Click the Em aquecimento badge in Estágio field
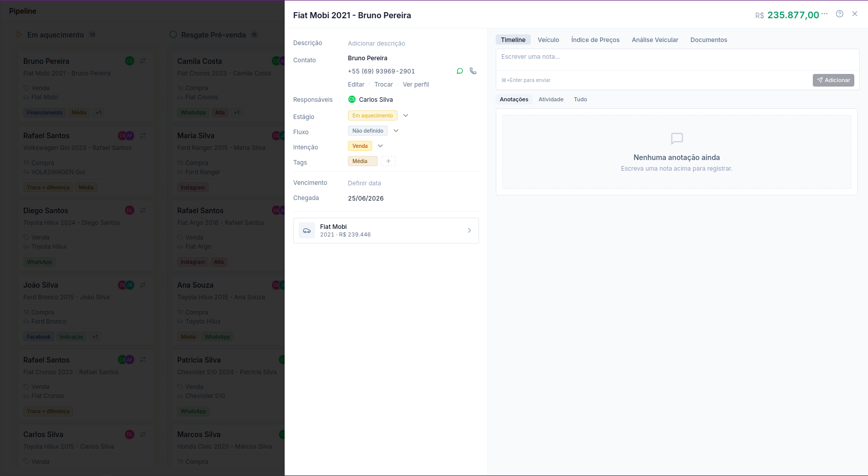This screenshot has width=868, height=476. (373, 115)
